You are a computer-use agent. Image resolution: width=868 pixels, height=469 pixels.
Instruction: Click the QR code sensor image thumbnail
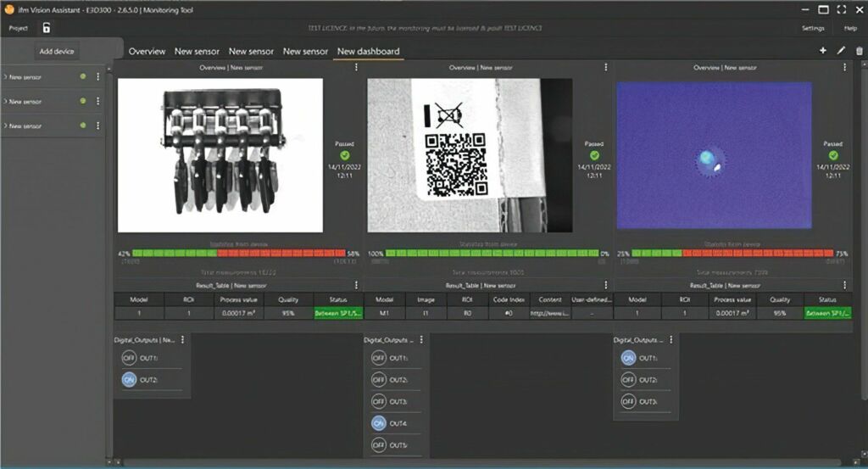point(470,155)
